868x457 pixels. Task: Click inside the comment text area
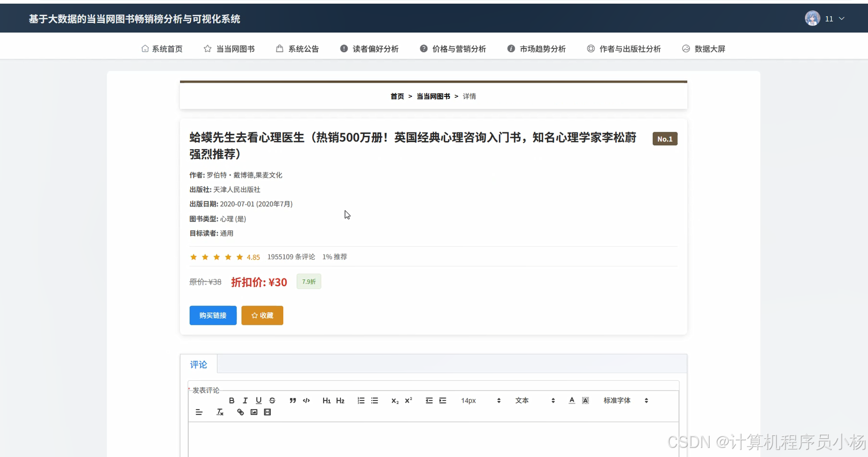pyautogui.click(x=434, y=439)
